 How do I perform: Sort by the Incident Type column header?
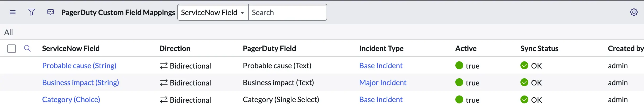point(381,48)
